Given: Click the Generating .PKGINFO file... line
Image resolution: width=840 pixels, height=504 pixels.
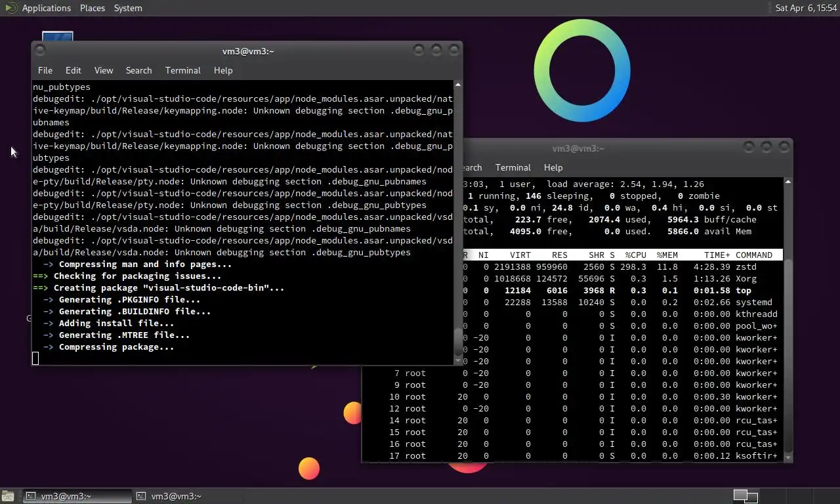Looking at the screenshot, I should [x=122, y=299].
